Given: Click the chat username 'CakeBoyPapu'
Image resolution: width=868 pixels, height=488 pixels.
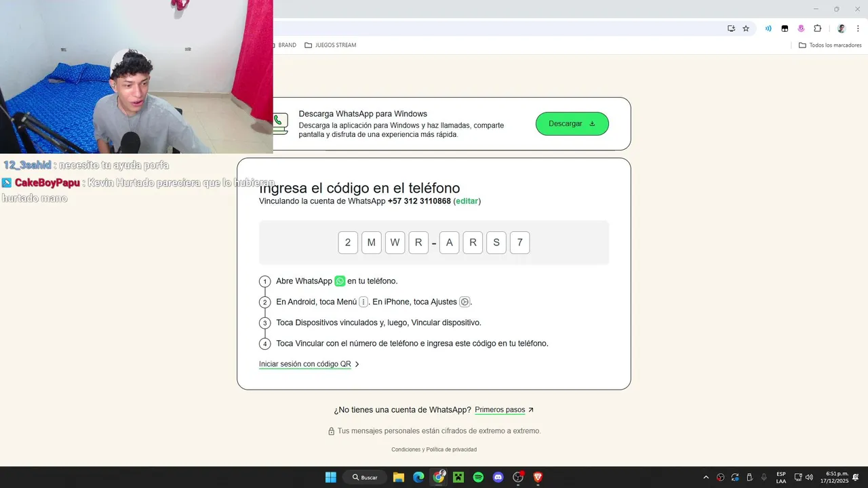Looking at the screenshot, I should click(x=47, y=183).
